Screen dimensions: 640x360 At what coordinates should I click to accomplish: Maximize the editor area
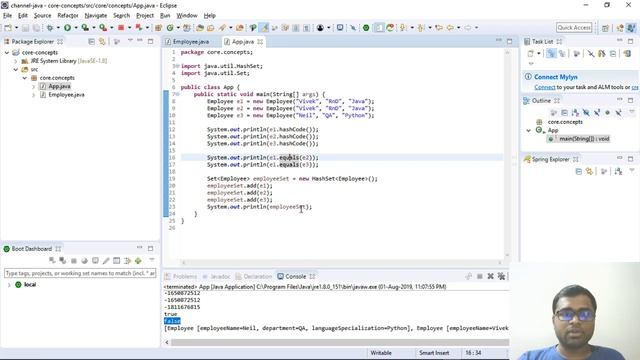point(509,41)
